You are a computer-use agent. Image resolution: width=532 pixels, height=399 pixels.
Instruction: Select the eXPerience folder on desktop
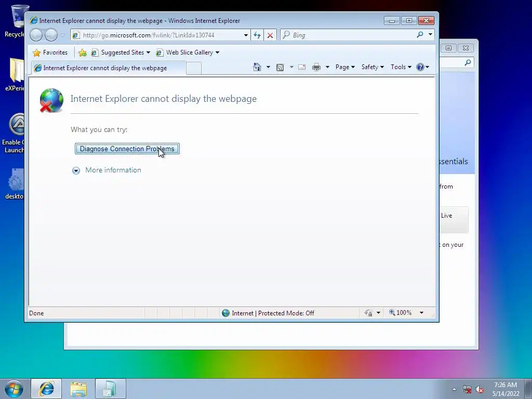point(15,75)
